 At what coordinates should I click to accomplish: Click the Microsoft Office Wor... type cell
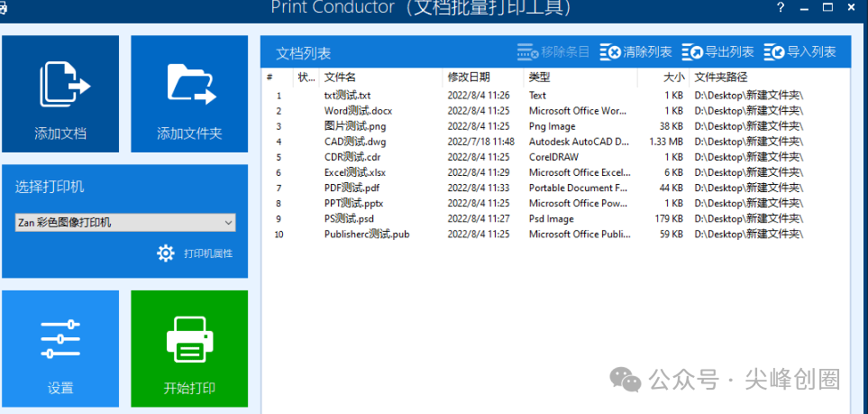tap(578, 111)
